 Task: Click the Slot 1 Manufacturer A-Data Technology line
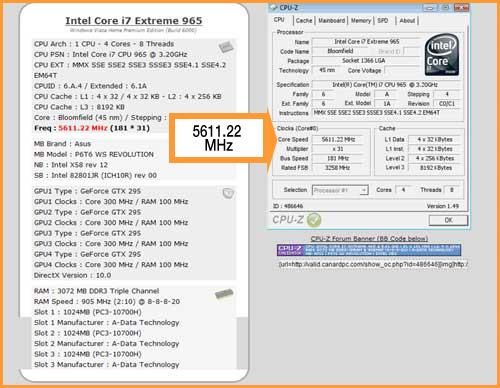(106, 323)
